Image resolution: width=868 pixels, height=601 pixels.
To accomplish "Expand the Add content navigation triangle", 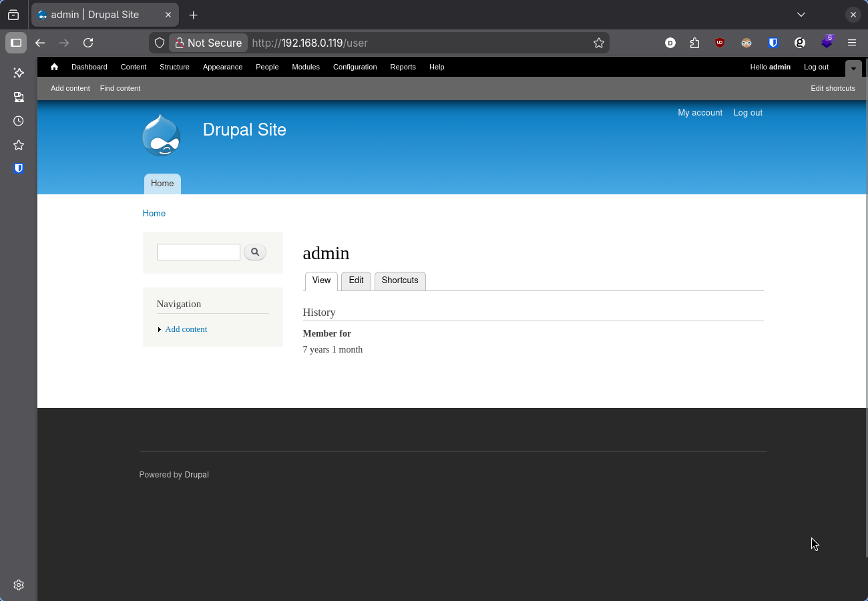I will [x=159, y=329].
